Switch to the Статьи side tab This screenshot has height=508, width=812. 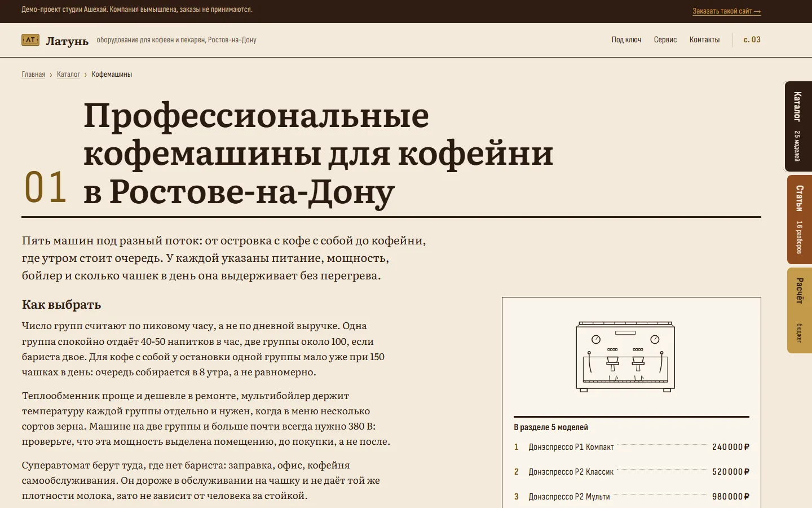pos(800,220)
